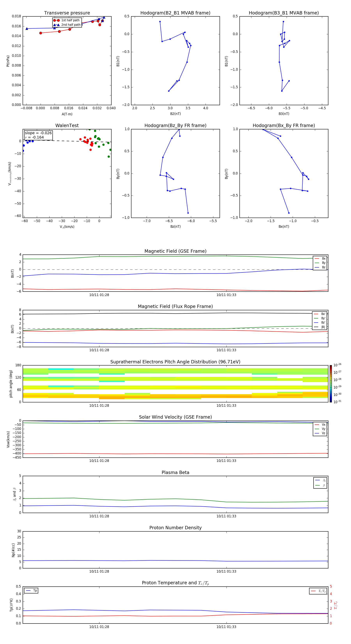The height and width of the screenshot is (644, 351).
Task: Select the Tp legend entry in temperature plot
Action: pyautogui.click(x=31, y=591)
